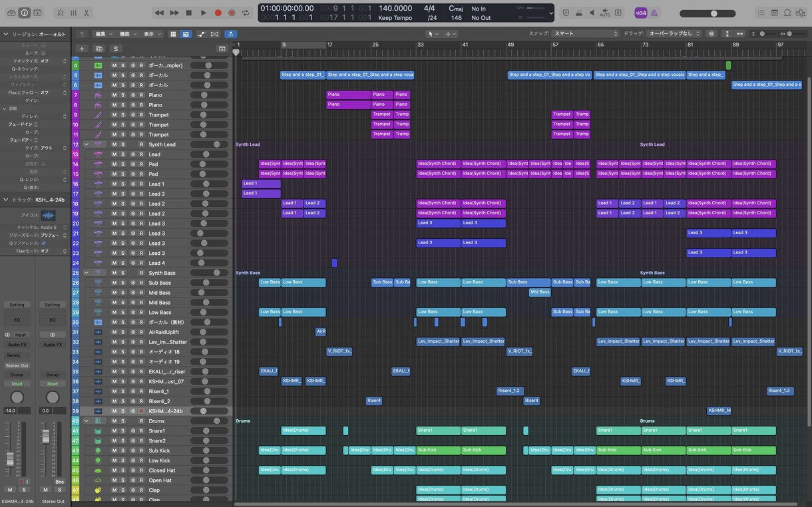The width and height of the screenshot is (812, 507).
Task: Collapse the Drums track stack
Action: click(x=86, y=421)
